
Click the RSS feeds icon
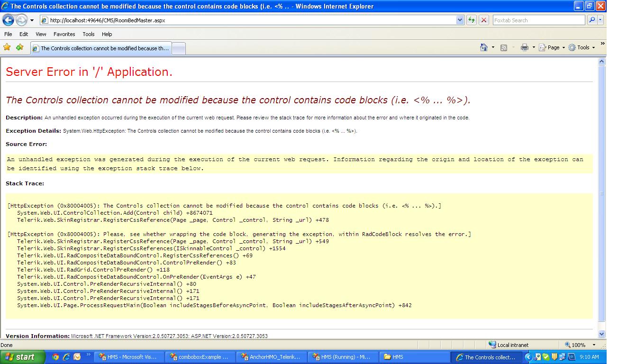[x=504, y=47]
